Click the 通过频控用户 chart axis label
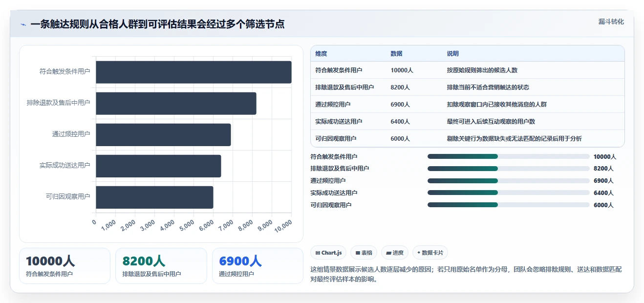644x303 pixels. tap(71, 134)
